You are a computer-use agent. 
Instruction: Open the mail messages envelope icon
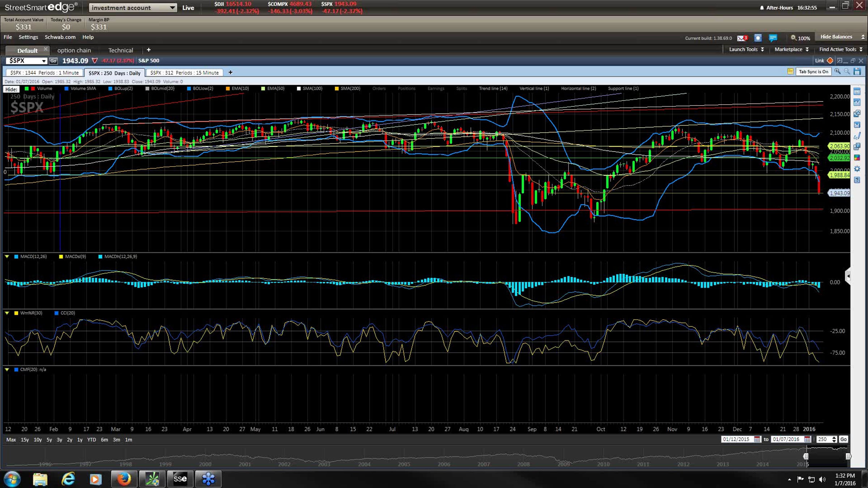coord(741,38)
